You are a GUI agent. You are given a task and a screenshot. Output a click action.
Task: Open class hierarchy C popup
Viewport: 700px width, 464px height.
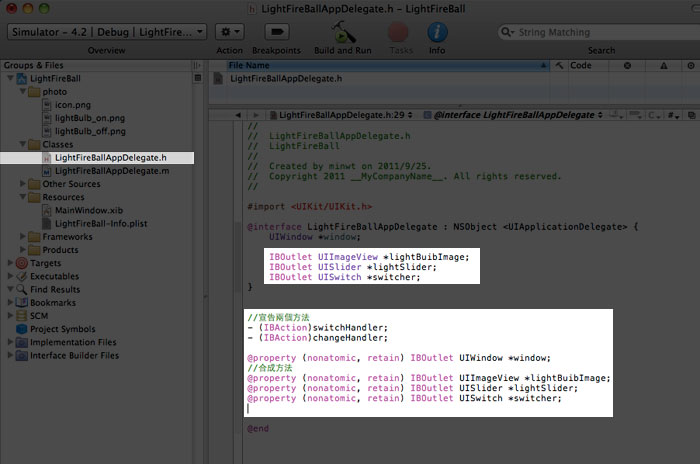[x=654, y=115]
